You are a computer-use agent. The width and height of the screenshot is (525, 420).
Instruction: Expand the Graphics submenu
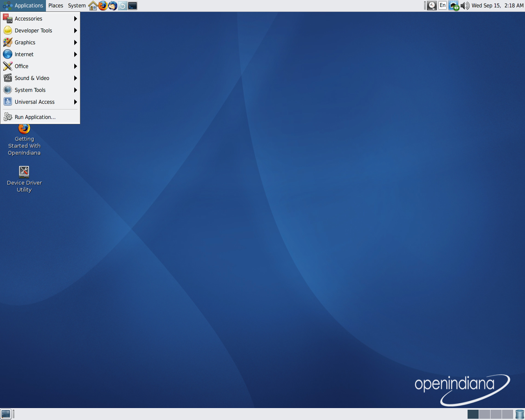[x=40, y=43]
